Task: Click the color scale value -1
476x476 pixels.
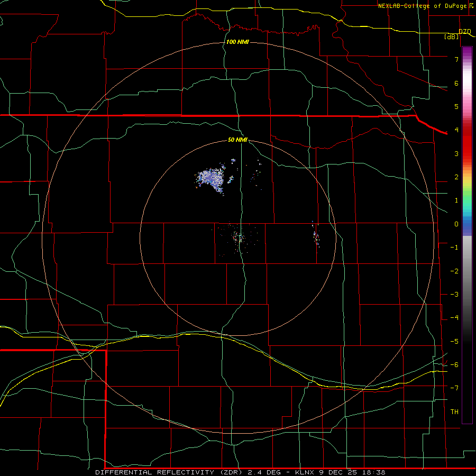Action: [x=454, y=248]
